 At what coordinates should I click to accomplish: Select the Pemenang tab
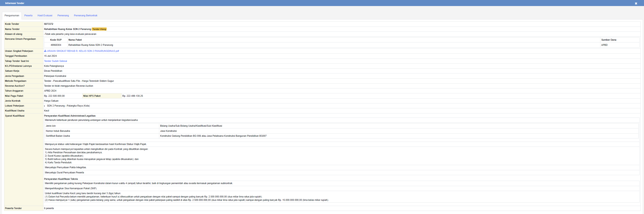(x=63, y=15)
